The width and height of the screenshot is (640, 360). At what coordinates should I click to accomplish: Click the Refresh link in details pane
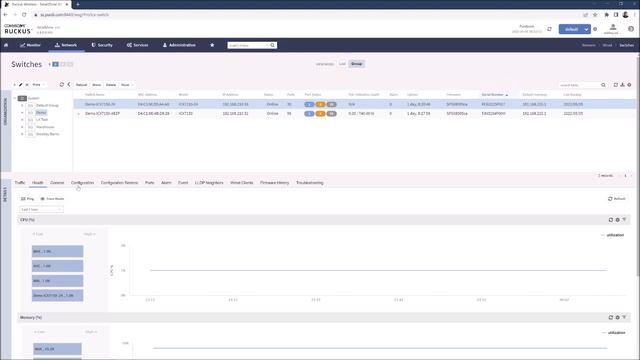(x=617, y=199)
